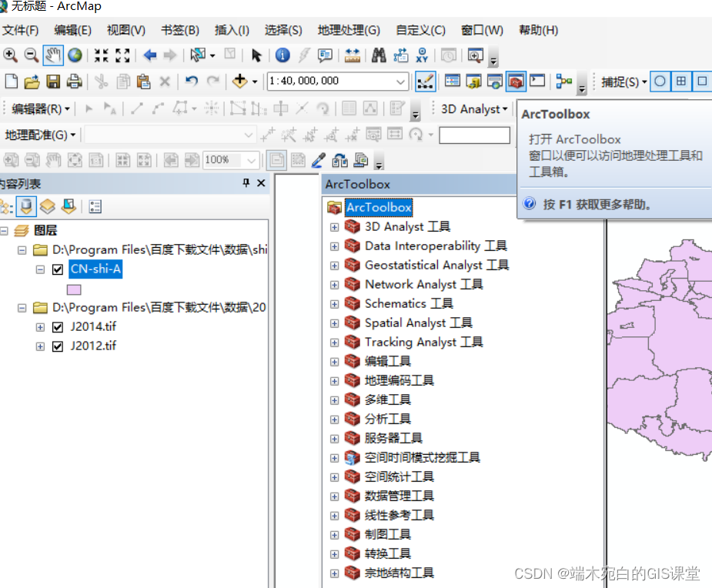Toggle the ArcToolbox window icon
The width and height of the screenshot is (712, 588).
pos(516,82)
